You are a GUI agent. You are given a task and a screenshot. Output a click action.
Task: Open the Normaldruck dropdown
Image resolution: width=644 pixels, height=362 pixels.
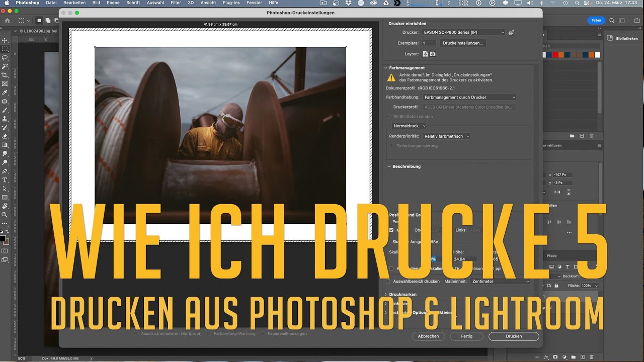(x=410, y=126)
